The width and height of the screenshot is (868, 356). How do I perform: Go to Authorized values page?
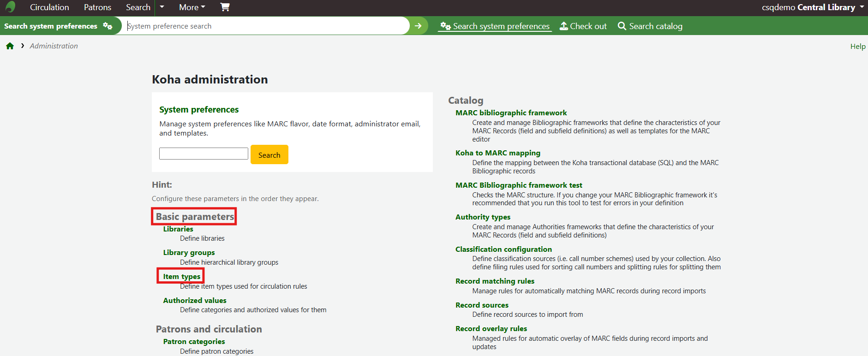(x=195, y=301)
